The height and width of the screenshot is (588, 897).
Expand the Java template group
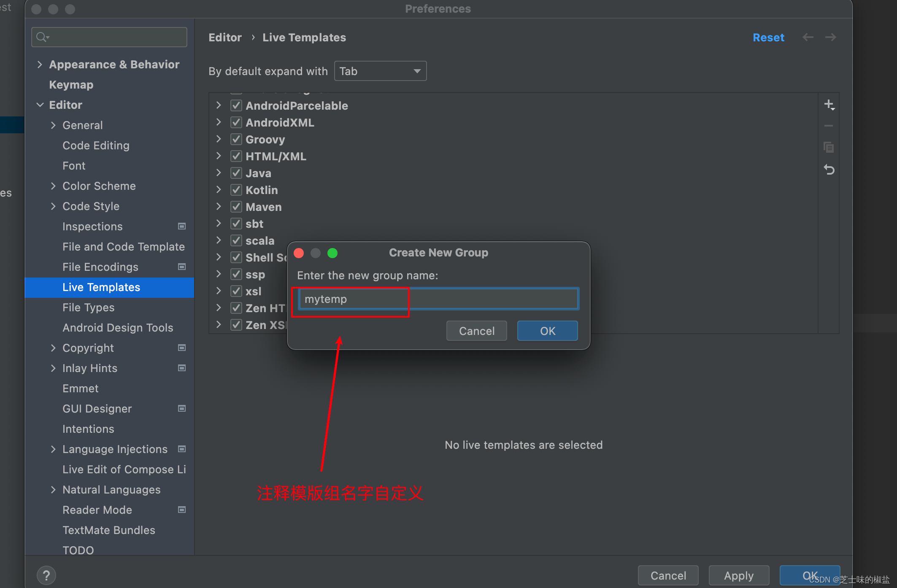219,173
